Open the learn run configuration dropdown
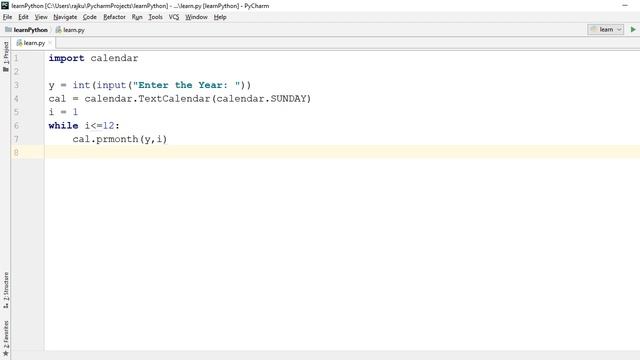 [x=606, y=29]
